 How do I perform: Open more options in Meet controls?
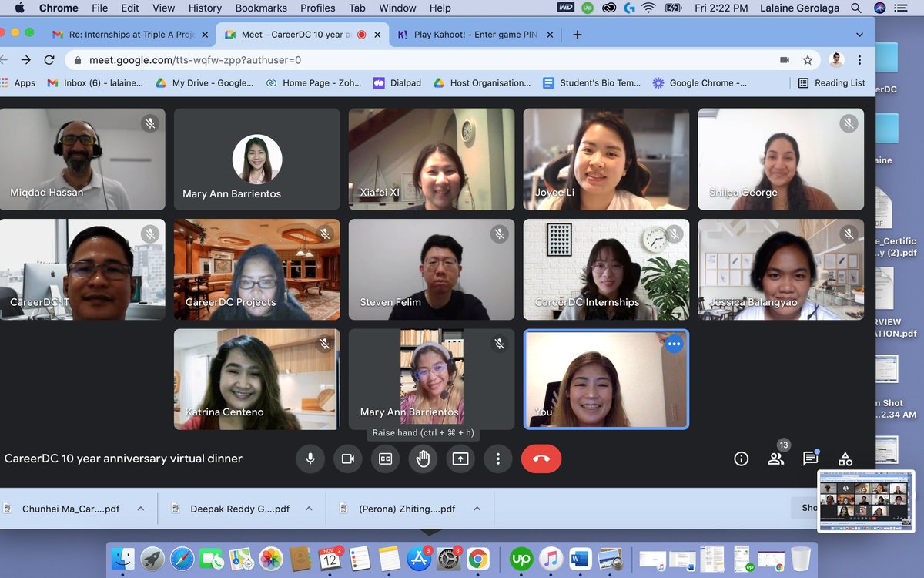tap(498, 459)
